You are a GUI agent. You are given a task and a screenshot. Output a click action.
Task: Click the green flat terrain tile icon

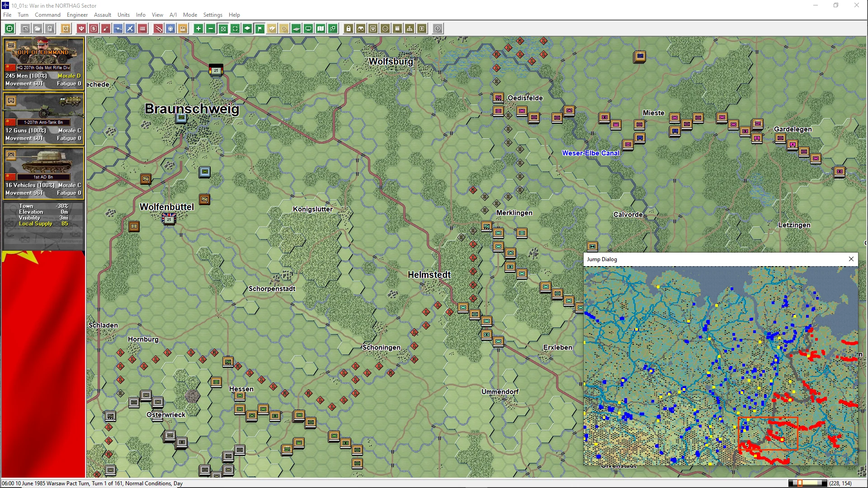[x=296, y=29]
